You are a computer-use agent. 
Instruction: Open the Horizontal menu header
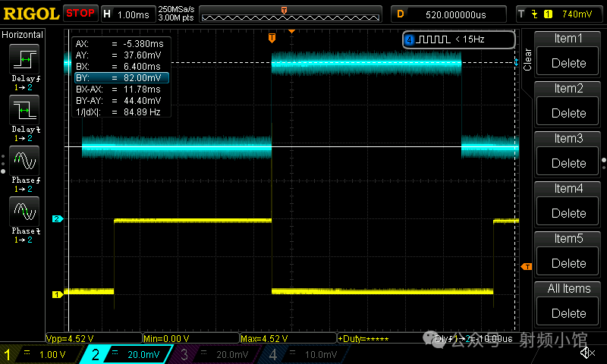point(23,35)
